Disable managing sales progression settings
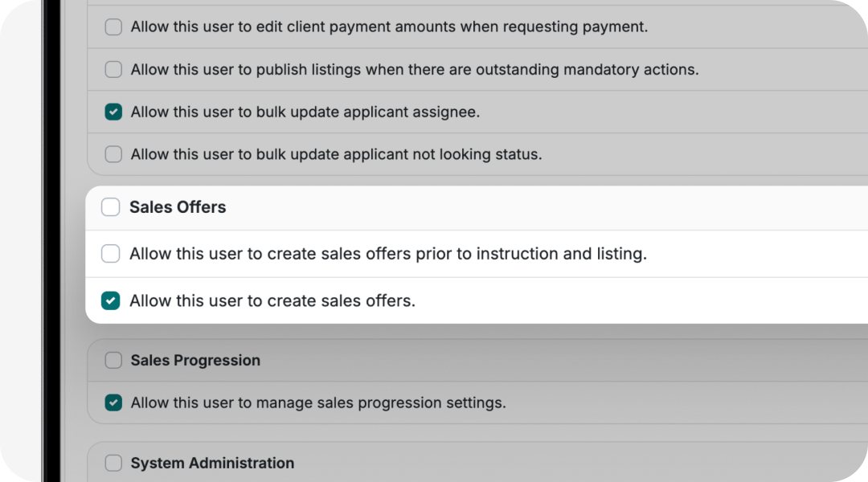868x482 pixels. click(113, 402)
